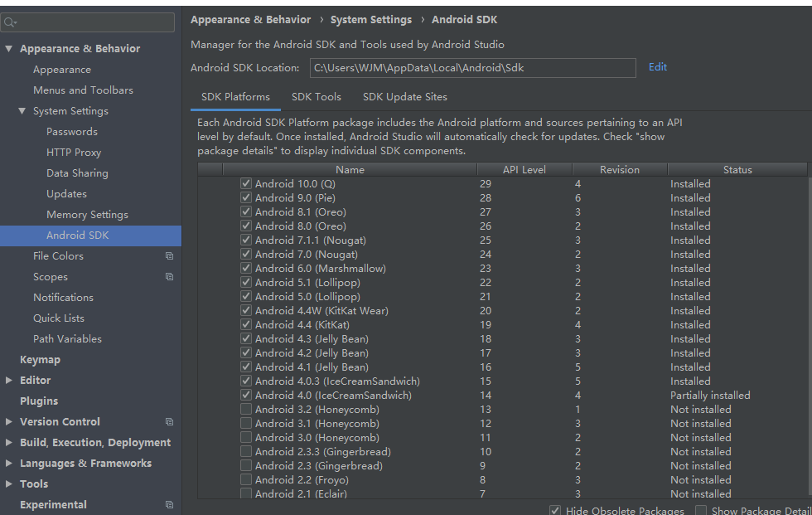Viewport: 812px width, 515px height.
Task: Click Not installed status for Android 3.0
Action: click(x=701, y=438)
